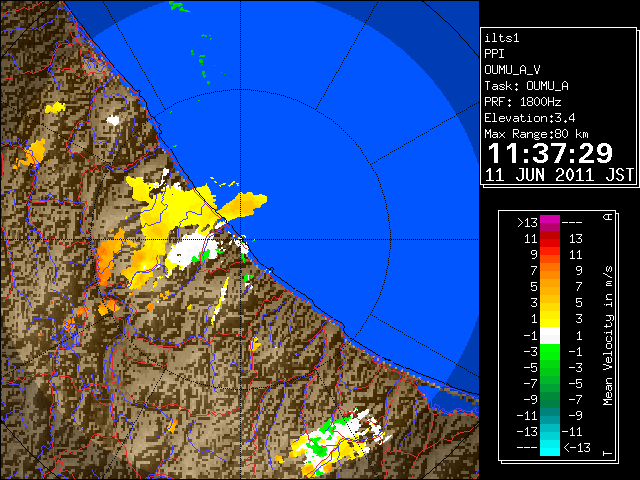Select the 'PPI' scan type text

tap(494, 54)
